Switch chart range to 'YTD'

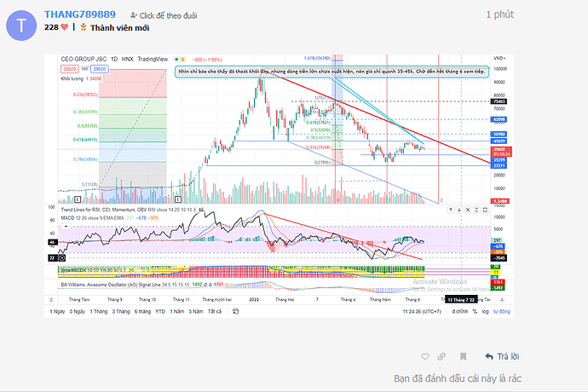click(x=160, y=312)
